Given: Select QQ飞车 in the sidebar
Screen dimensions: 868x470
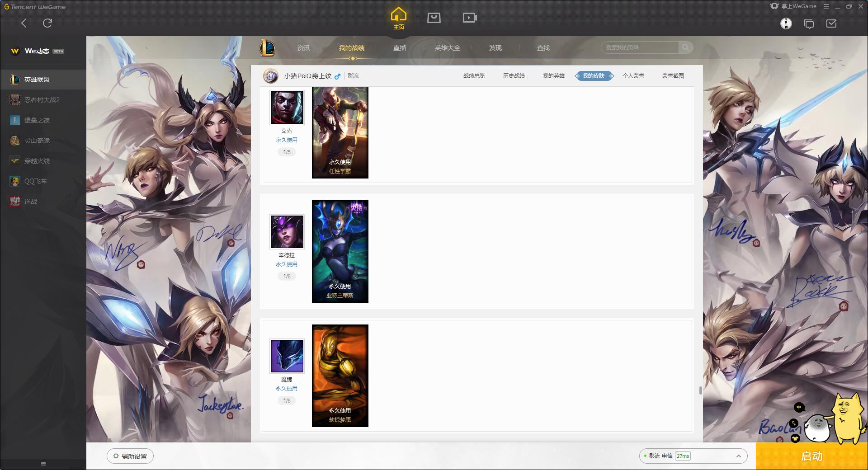Looking at the screenshot, I should [x=43, y=181].
